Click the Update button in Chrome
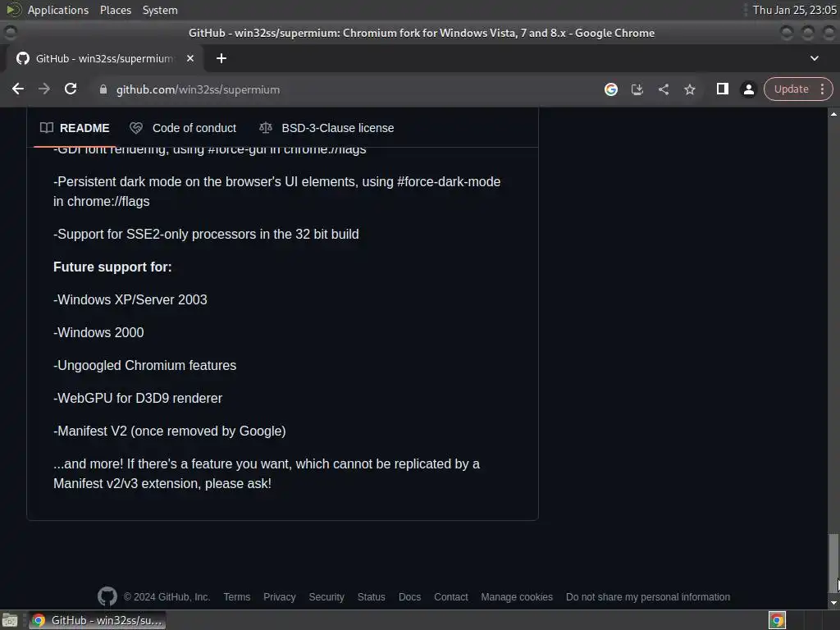 pyautogui.click(x=791, y=89)
